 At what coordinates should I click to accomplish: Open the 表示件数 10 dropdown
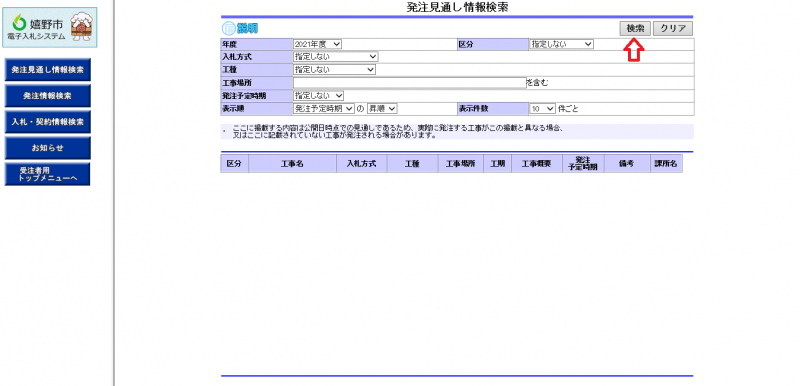pos(542,109)
